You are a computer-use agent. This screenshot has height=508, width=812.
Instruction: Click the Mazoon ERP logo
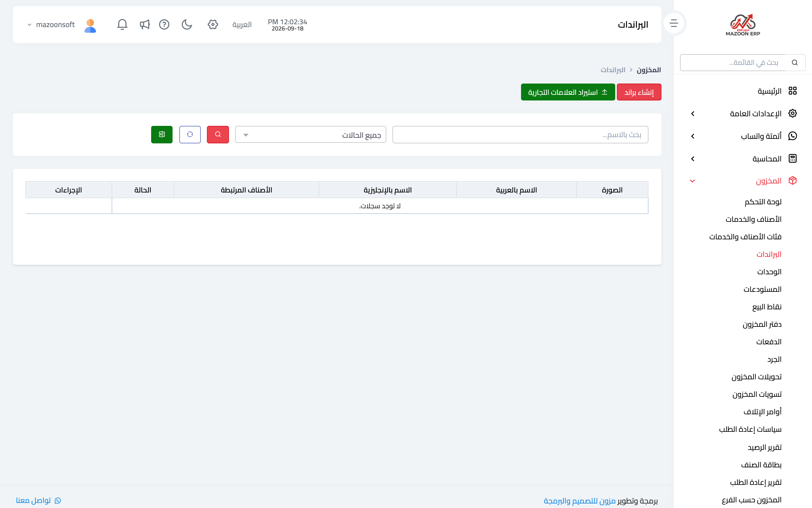click(743, 25)
